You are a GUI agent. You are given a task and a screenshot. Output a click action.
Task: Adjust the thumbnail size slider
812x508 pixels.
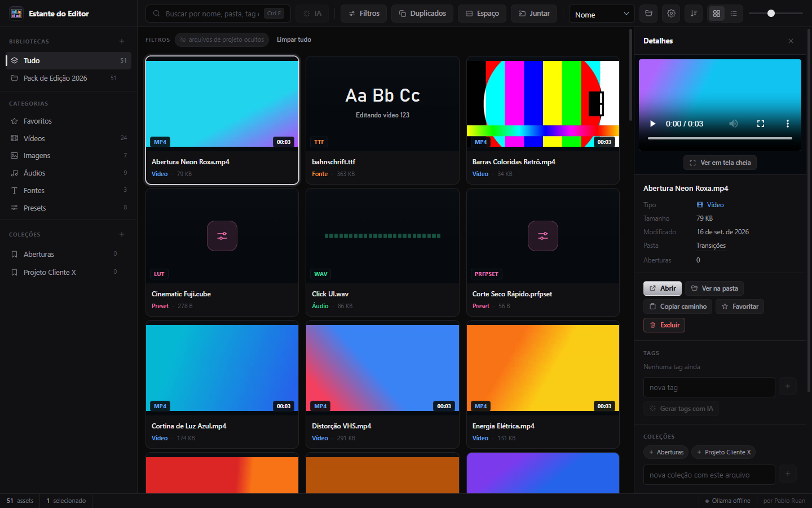(776, 14)
